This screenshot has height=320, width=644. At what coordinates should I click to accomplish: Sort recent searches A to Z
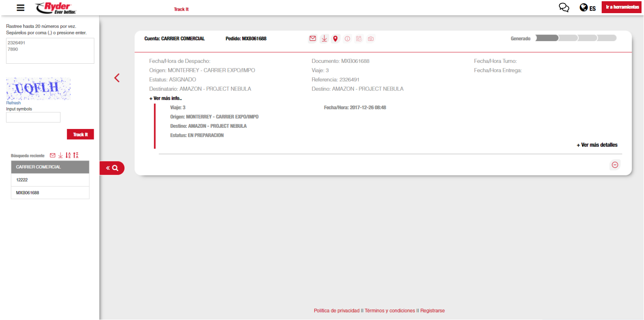(68, 155)
